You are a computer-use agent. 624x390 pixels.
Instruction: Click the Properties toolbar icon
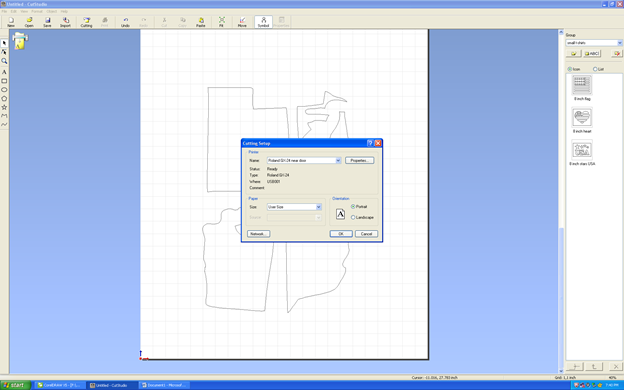coord(281,22)
